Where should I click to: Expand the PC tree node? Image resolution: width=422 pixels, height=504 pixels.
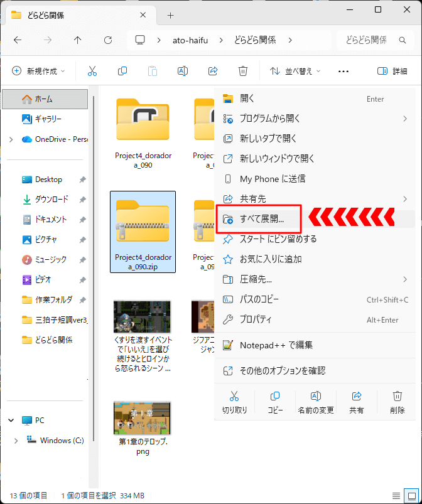[x=11, y=421]
